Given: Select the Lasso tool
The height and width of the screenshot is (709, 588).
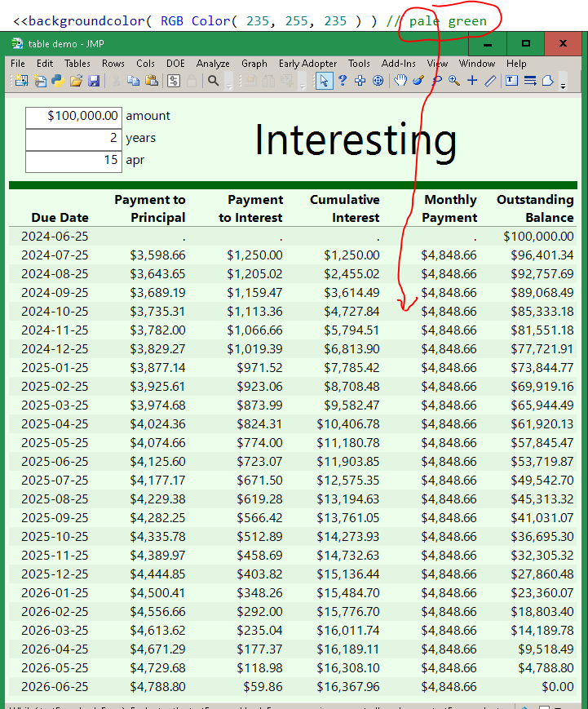Looking at the screenshot, I should 436,81.
